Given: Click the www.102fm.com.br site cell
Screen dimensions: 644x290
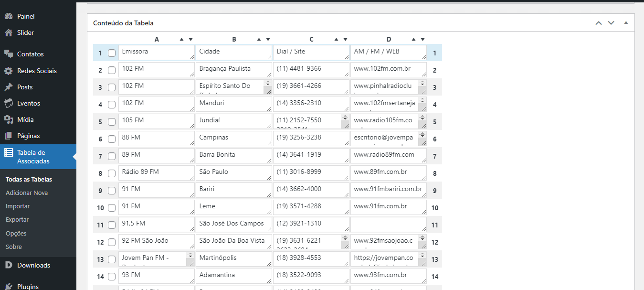Looking at the screenshot, I should [389, 70].
